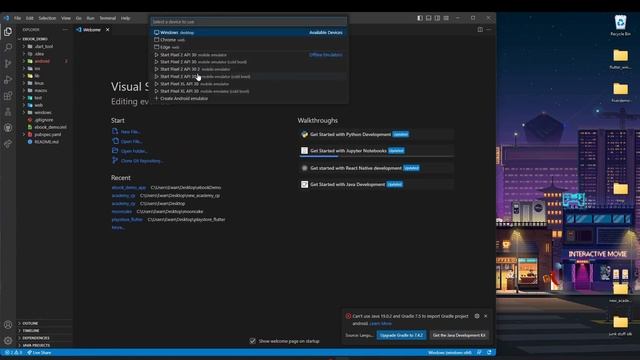Click Learn More link in notification
This screenshot has width=640, height=360.
380,323
